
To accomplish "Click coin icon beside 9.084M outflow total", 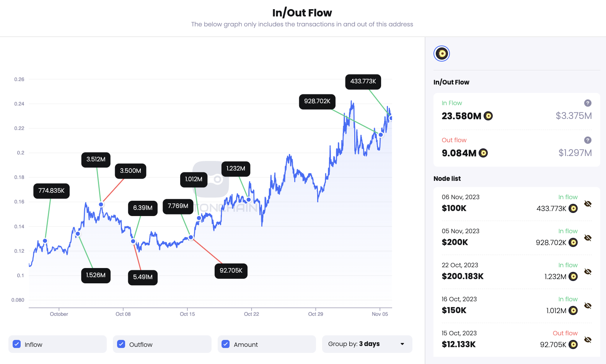I will 483,153.
